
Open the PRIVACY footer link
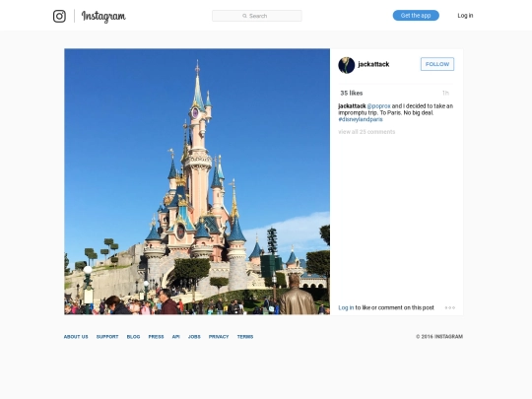click(219, 337)
